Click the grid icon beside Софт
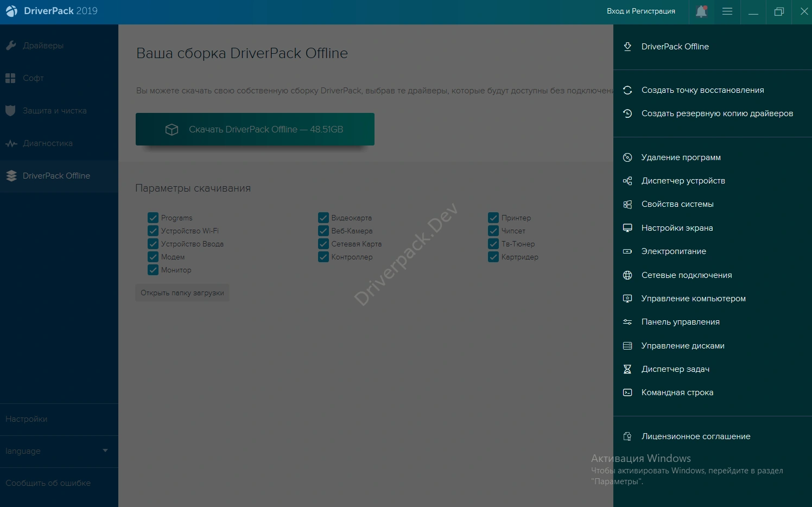 (x=10, y=78)
